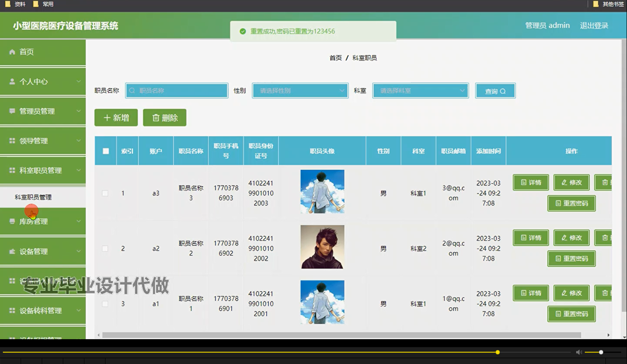Click the plus icon on the 新增 button

click(107, 117)
